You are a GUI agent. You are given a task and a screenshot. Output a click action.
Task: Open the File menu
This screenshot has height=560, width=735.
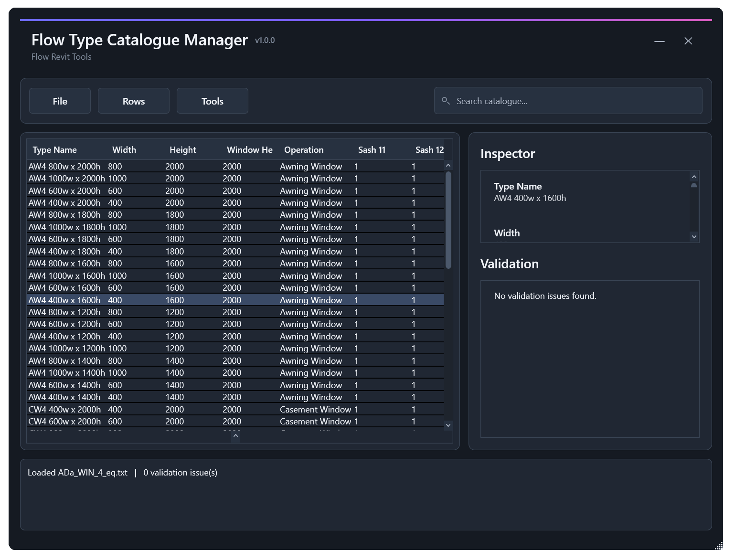60,101
